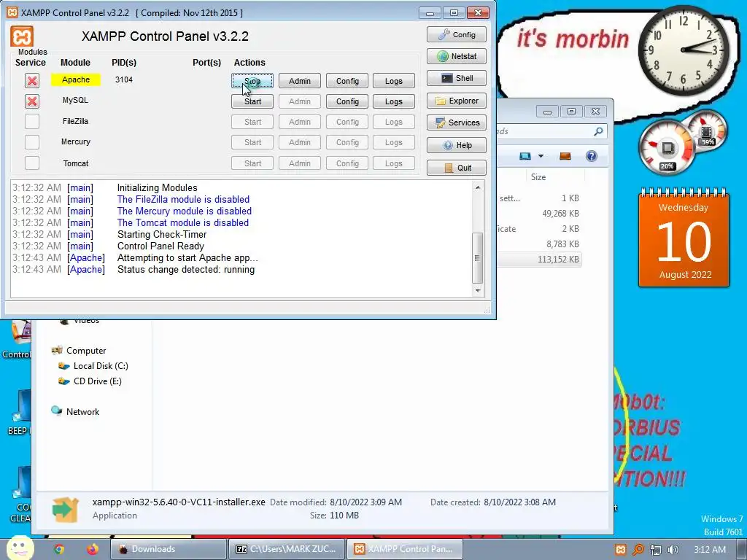Select the Apache module label

pyautogui.click(x=76, y=79)
